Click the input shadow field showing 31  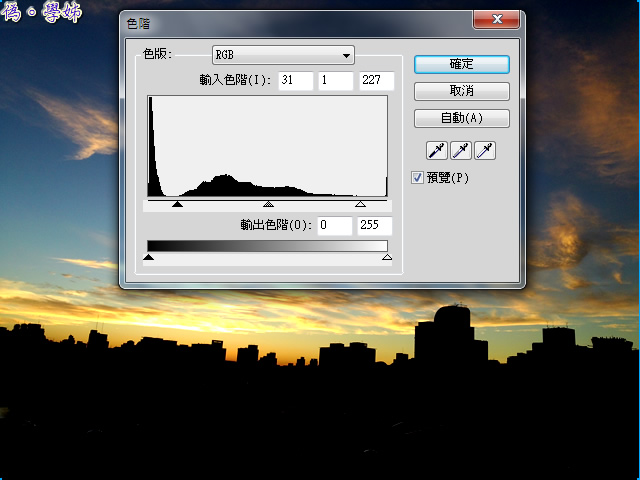pos(296,80)
